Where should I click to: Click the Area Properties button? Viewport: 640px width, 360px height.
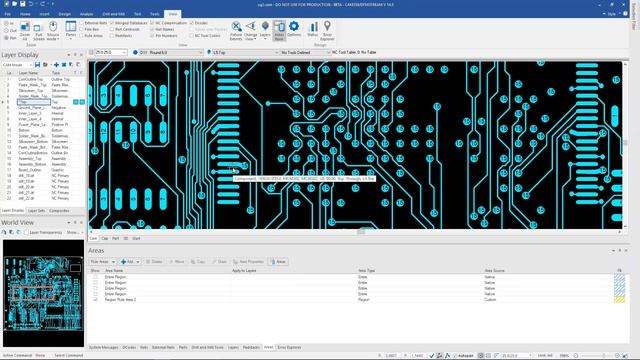point(248,261)
